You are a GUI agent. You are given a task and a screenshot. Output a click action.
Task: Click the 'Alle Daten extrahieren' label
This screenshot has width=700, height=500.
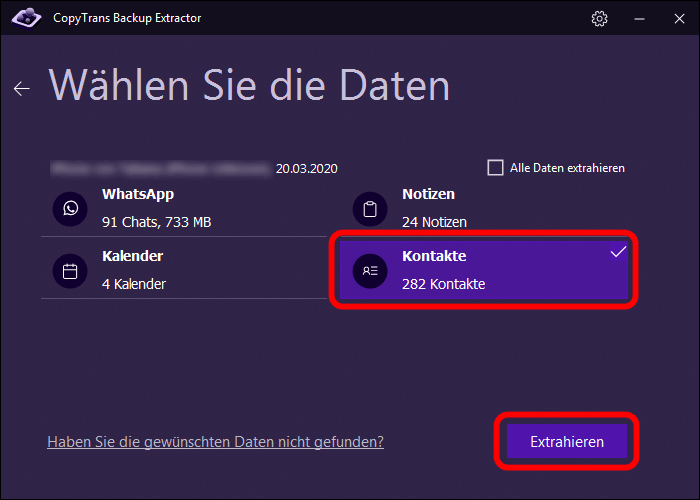(x=567, y=168)
